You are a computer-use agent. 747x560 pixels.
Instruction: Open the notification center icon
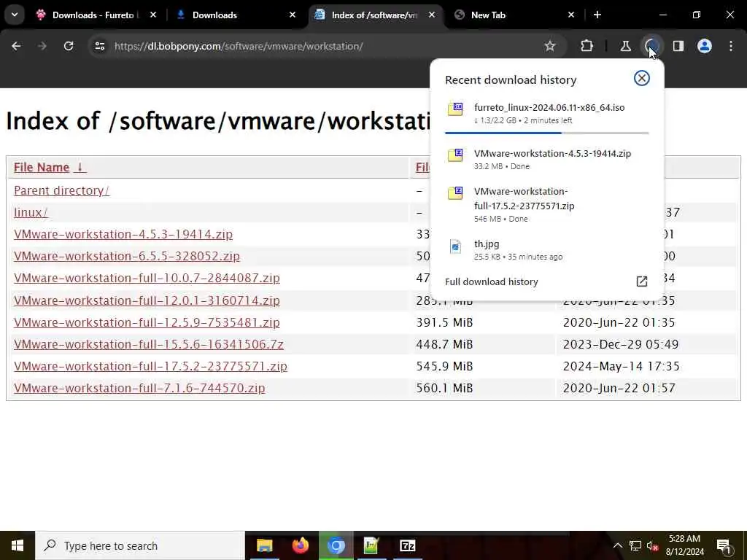[724, 546]
